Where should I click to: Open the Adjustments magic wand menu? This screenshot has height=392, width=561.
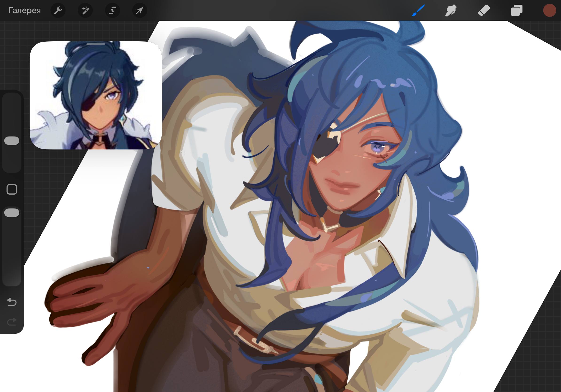tap(85, 11)
